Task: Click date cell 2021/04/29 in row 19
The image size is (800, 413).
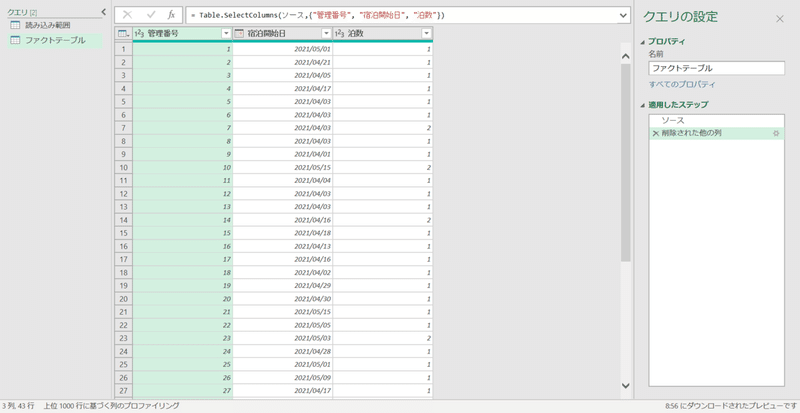Action: click(x=283, y=286)
